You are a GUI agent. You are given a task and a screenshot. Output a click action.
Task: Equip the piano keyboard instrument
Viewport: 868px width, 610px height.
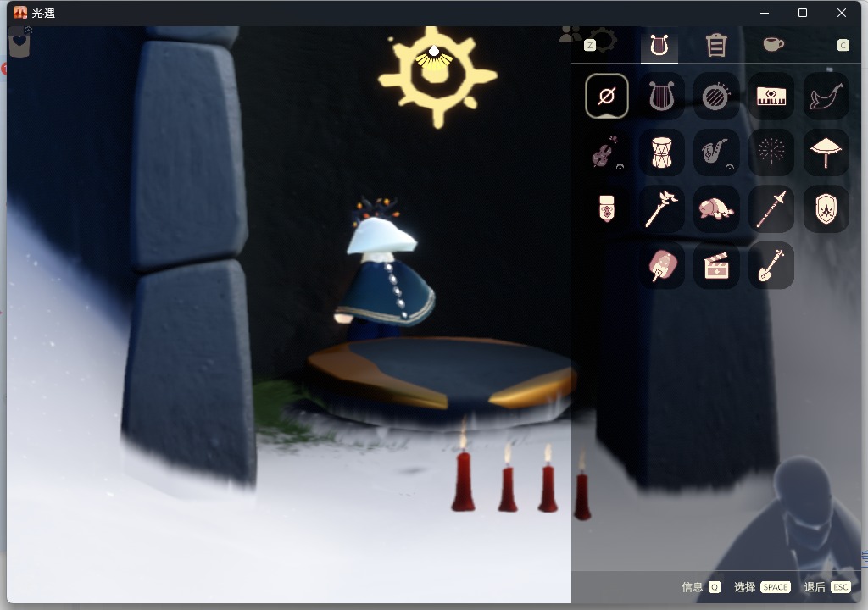[x=771, y=97]
